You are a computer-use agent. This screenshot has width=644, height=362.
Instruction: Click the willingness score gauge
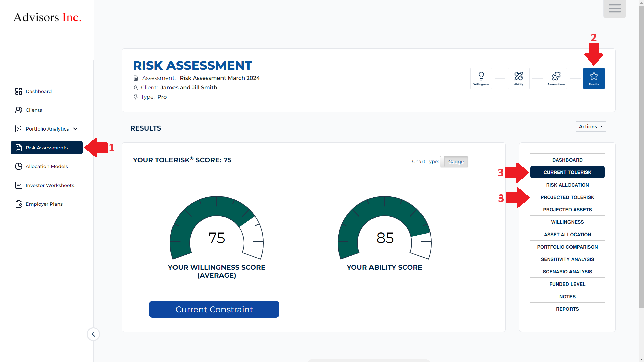[x=216, y=228]
